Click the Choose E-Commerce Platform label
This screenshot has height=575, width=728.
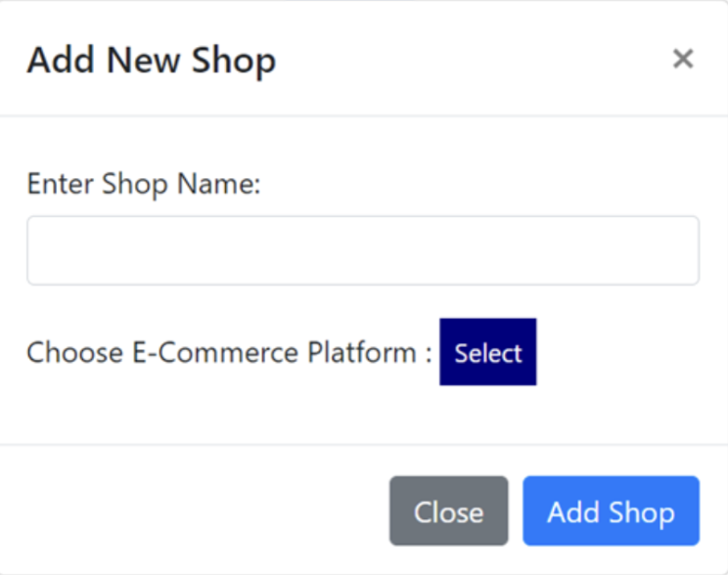[x=229, y=352]
